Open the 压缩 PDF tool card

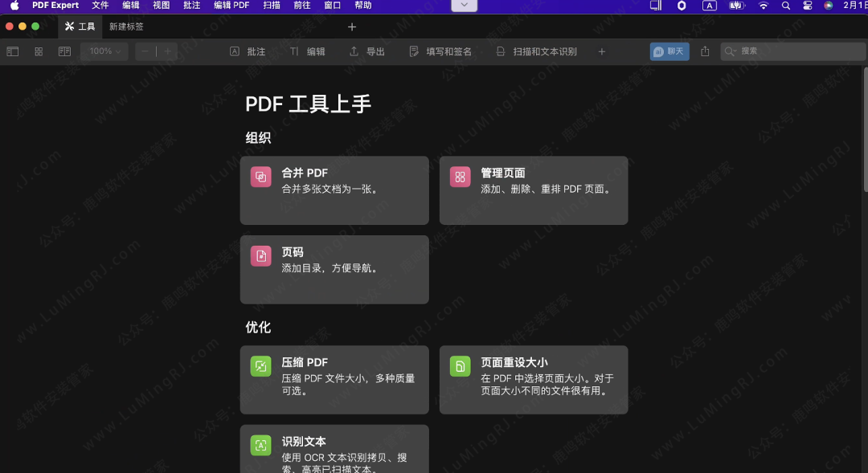pyautogui.click(x=334, y=380)
